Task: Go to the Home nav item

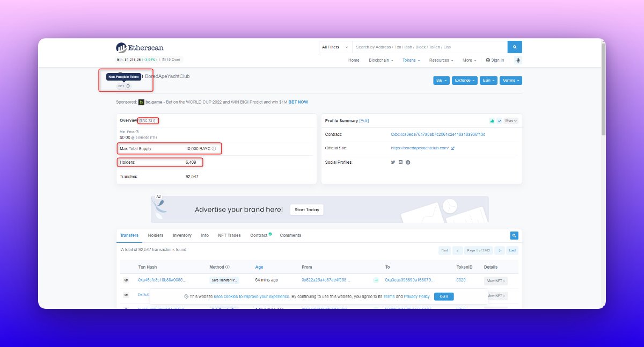Action: click(354, 60)
